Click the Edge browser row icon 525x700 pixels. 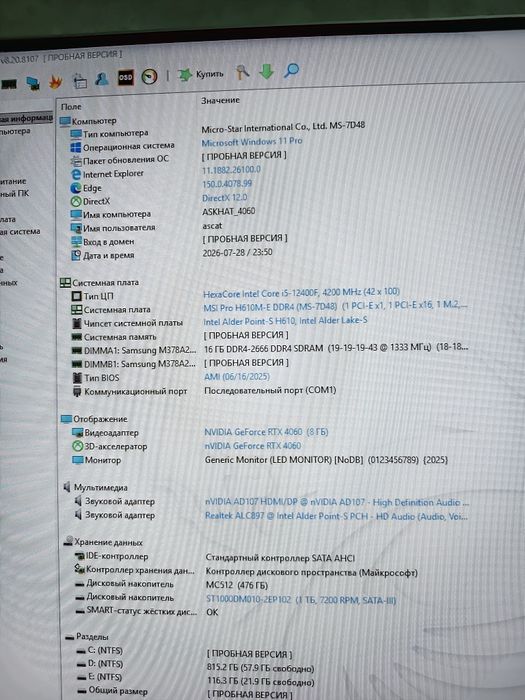coord(76,188)
